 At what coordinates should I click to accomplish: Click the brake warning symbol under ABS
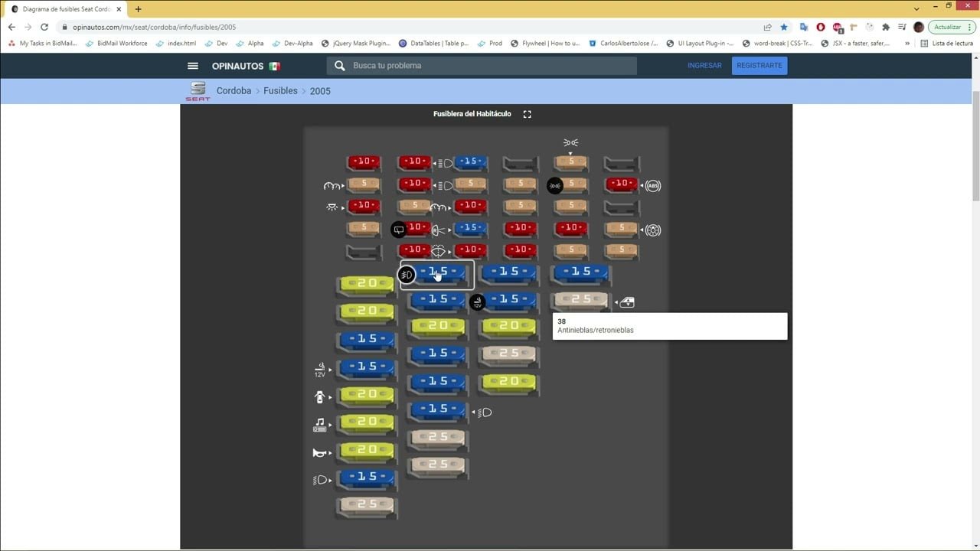tap(652, 230)
